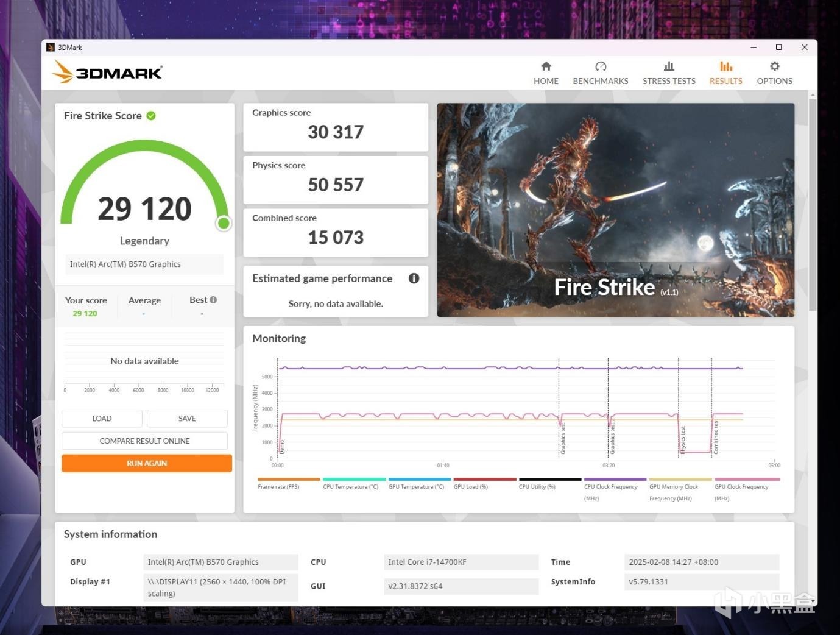Minimize the 3DMark window

click(754, 48)
